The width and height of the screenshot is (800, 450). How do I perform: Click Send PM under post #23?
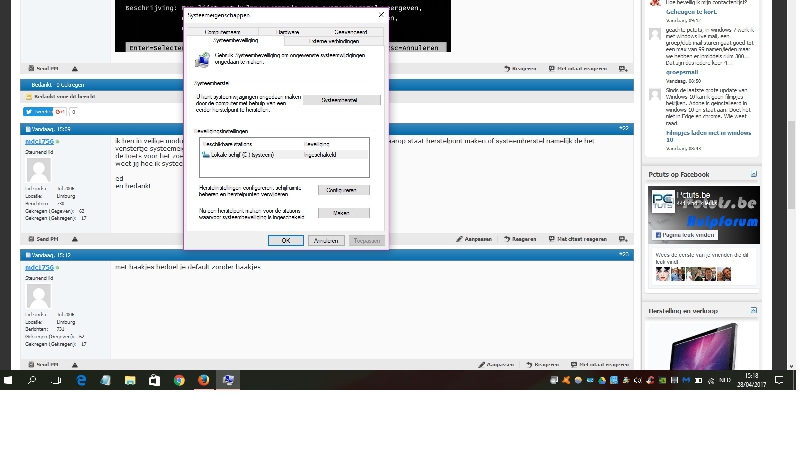43,365
